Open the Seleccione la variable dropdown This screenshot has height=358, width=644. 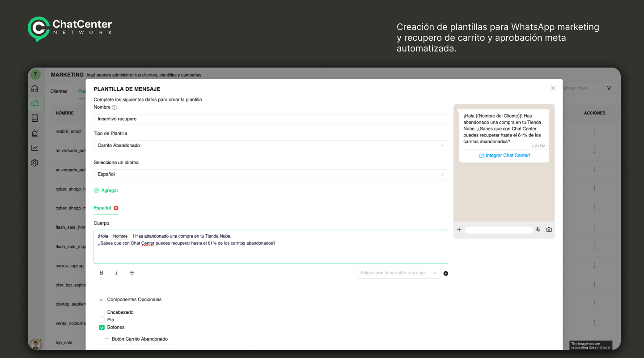click(398, 273)
